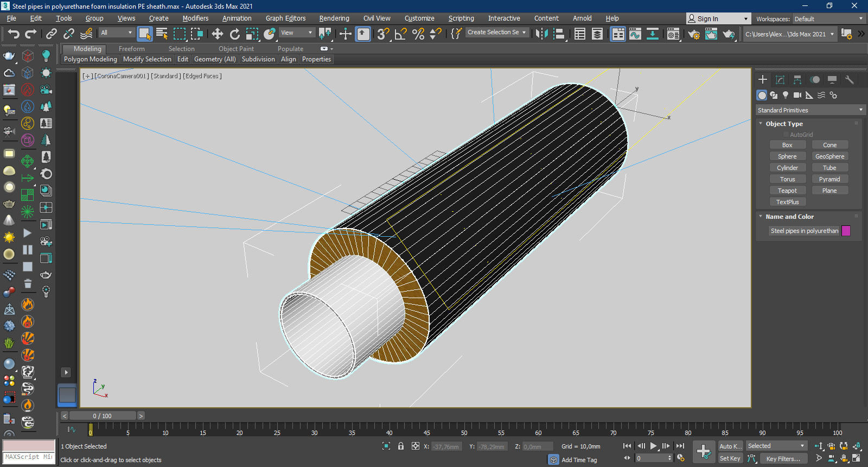Collapse the Name and Color rollout

(789, 217)
